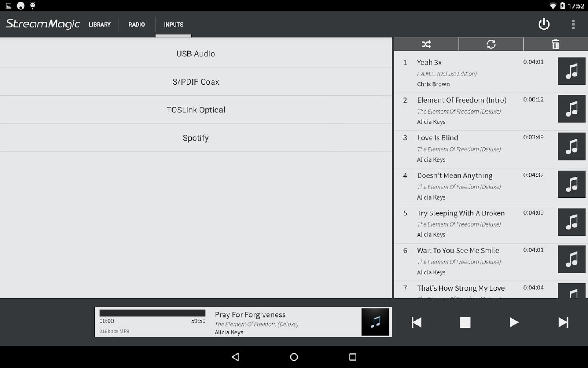Viewport: 588px width, 368px height.
Task: Click total time 59:59
Action: coord(198,321)
